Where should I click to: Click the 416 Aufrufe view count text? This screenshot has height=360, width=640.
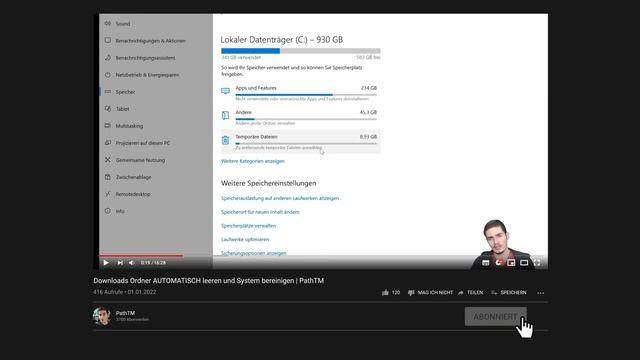108,292
